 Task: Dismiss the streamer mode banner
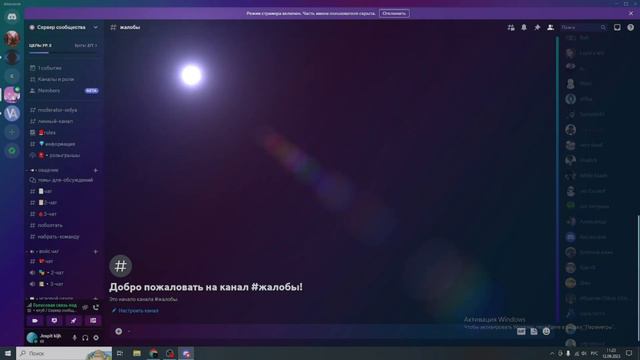[x=631, y=13]
